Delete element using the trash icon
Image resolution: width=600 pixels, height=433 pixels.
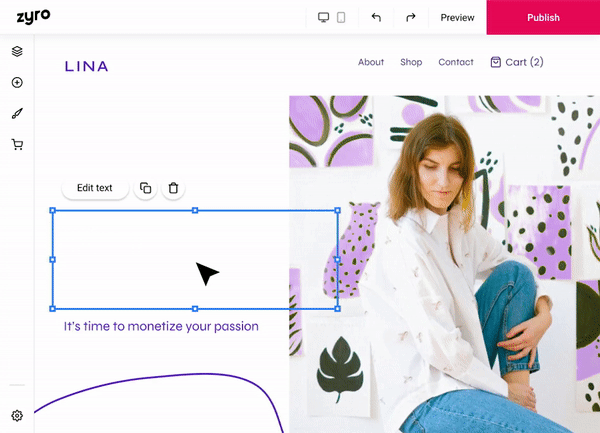(x=173, y=188)
